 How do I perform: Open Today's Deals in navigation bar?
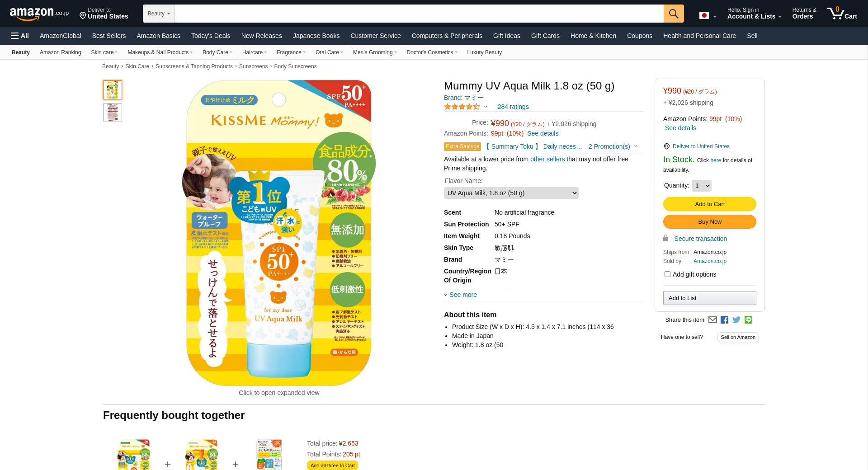click(x=210, y=36)
